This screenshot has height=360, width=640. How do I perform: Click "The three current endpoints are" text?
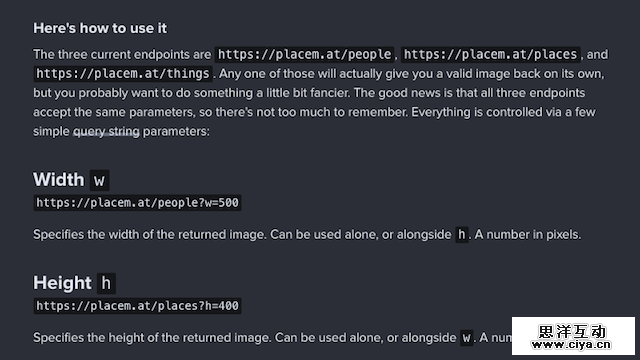(x=122, y=54)
